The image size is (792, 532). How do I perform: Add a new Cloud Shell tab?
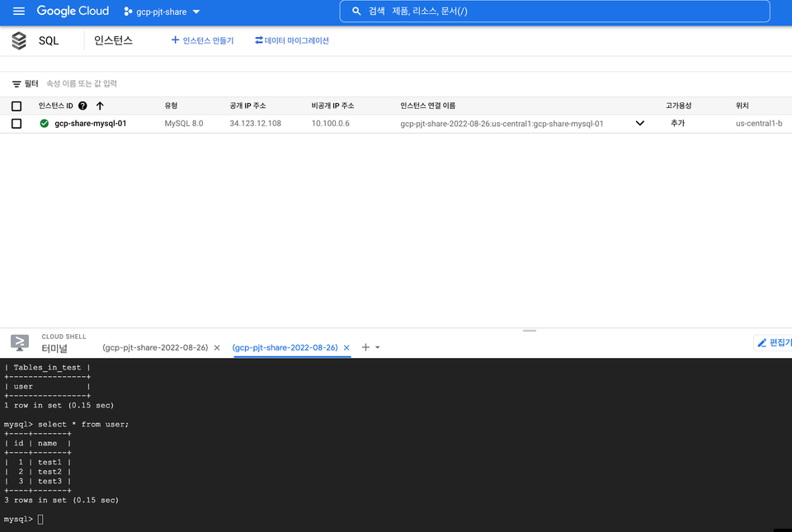point(365,347)
